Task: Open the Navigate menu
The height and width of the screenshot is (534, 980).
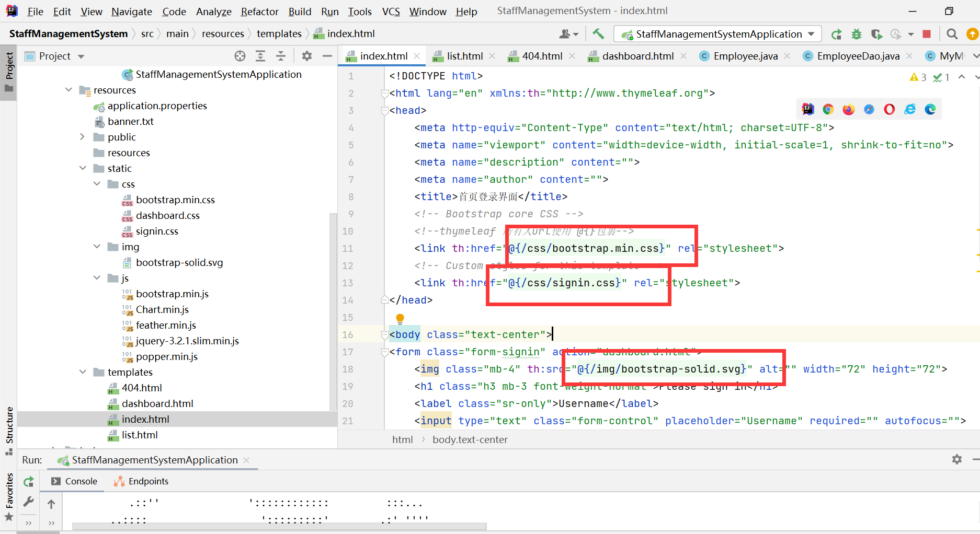Action: [x=132, y=11]
